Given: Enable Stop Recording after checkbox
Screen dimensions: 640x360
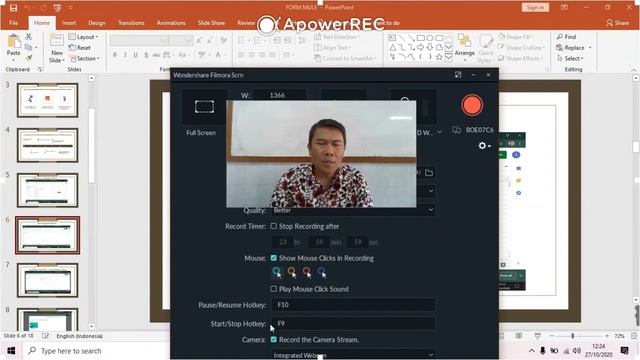Looking at the screenshot, I should tap(273, 226).
